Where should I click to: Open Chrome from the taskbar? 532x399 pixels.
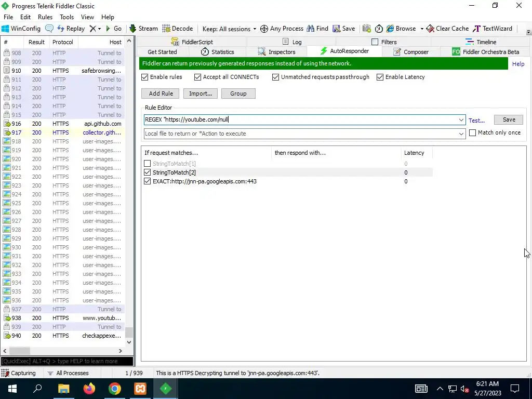115,389
